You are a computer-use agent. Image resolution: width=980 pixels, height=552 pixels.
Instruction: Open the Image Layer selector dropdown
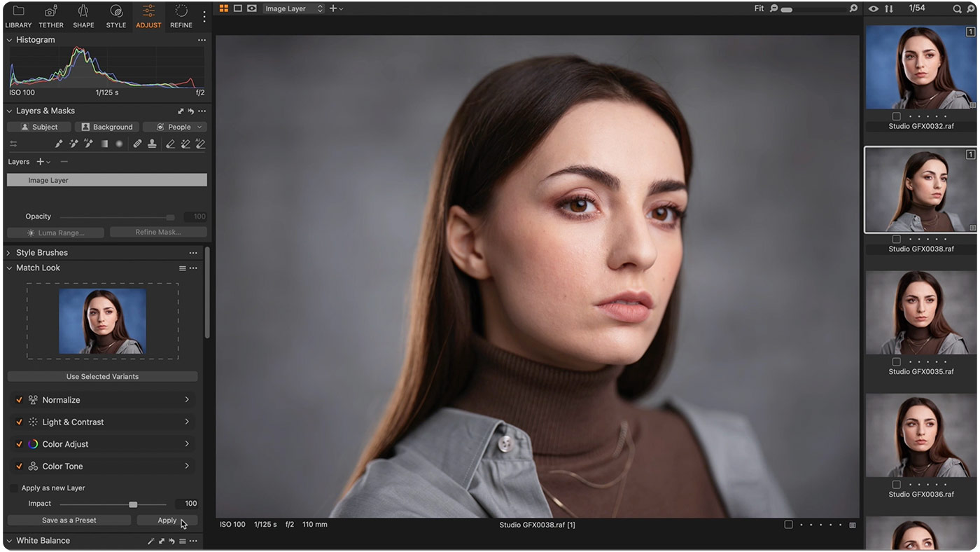click(294, 8)
